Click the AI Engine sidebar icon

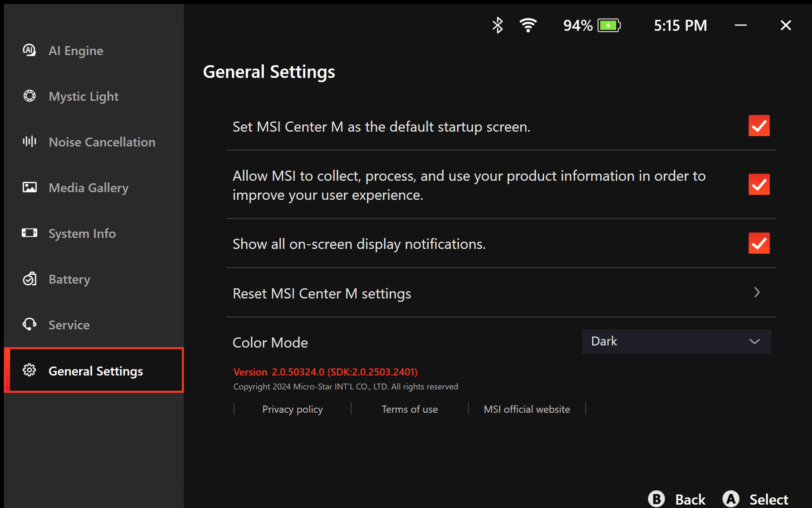coord(29,50)
